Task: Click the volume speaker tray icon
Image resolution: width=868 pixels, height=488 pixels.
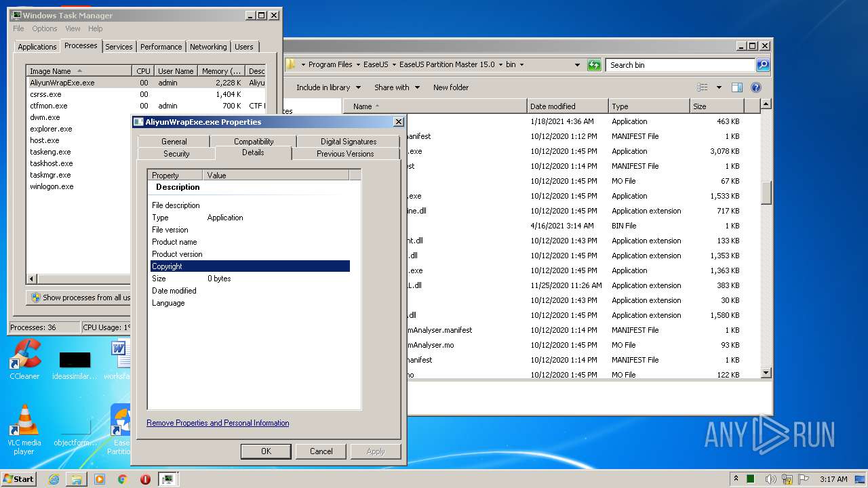Action: pyautogui.click(x=771, y=479)
